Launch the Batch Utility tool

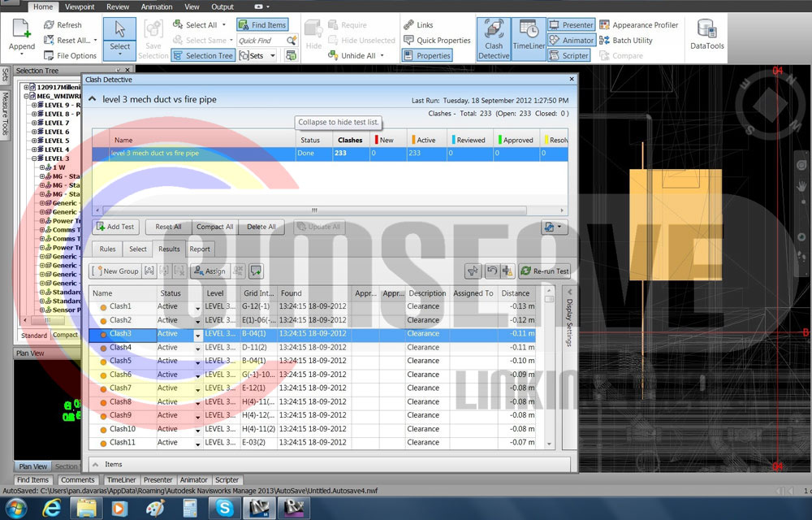[x=625, y=41]
